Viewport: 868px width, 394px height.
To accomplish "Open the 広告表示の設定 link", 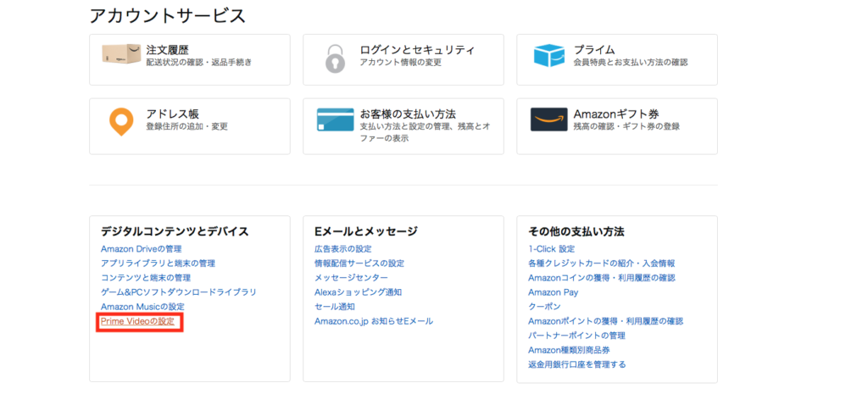I will pos(343,249).
